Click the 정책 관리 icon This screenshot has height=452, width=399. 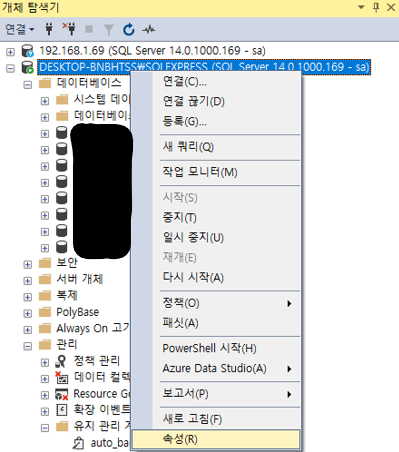(61, 361)
